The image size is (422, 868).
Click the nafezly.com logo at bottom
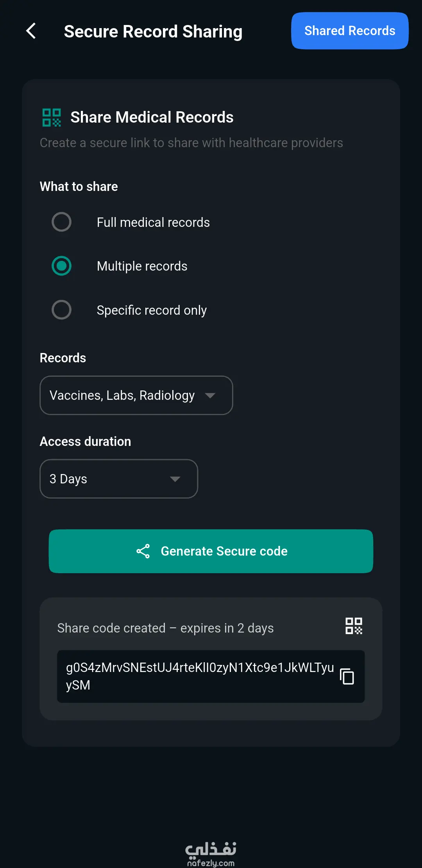pos(211,854)
